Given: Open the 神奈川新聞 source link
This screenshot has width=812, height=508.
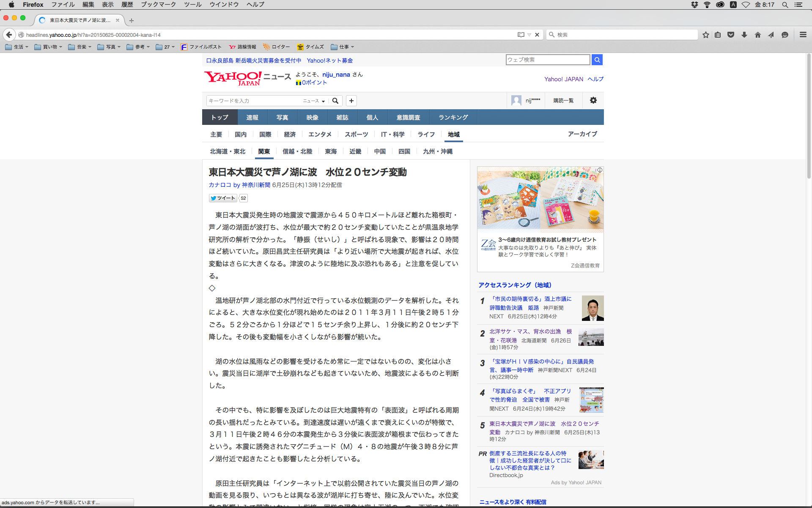Looking at the screenshot, I should 256,185.
